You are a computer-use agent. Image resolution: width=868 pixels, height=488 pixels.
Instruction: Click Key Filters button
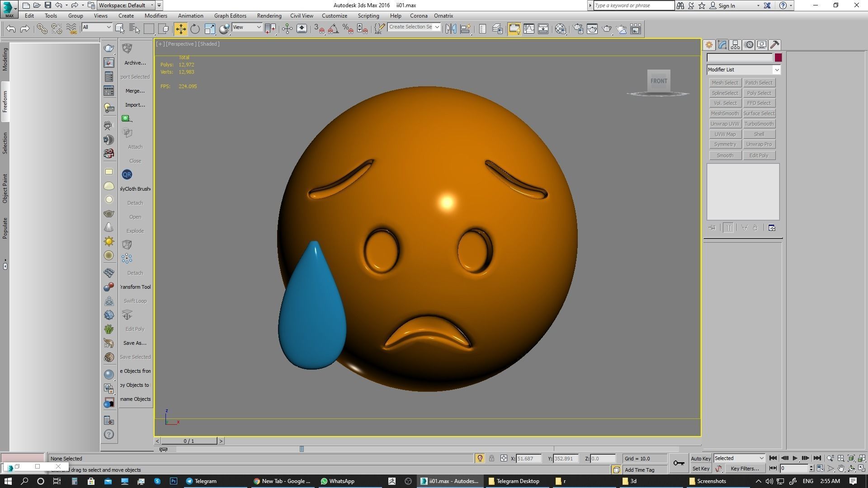click(745, 469)
